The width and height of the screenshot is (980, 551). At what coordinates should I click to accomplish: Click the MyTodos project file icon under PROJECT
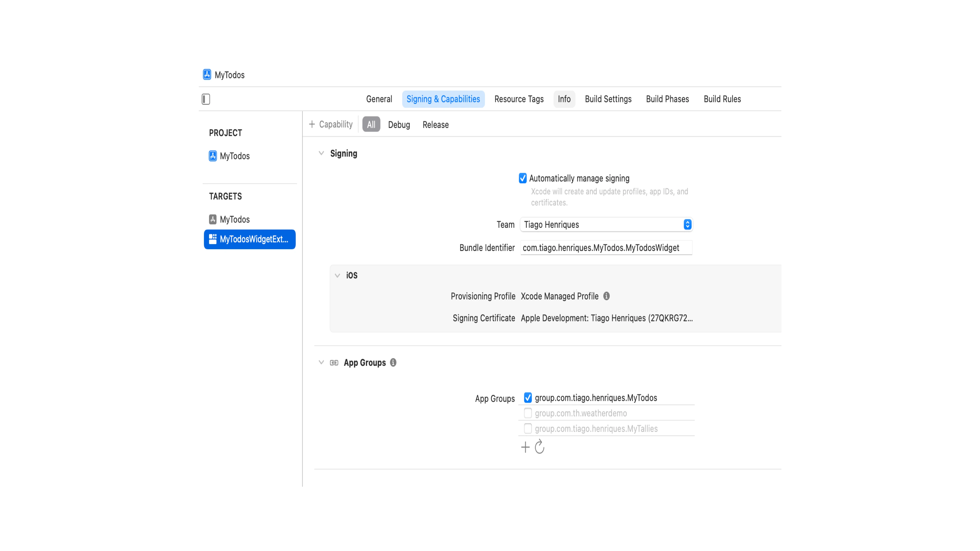[x=213, y=156]
